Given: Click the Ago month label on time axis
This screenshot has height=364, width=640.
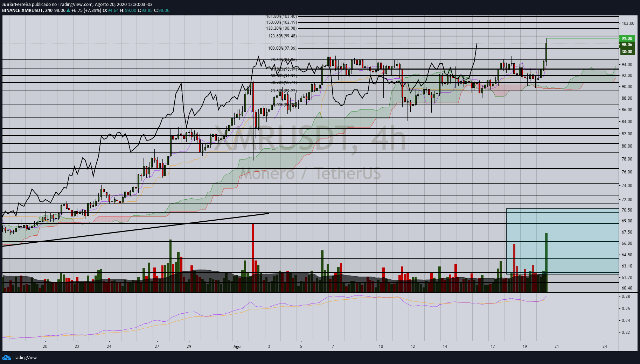Looking at the screenshot, I should (x=237, y=347).
